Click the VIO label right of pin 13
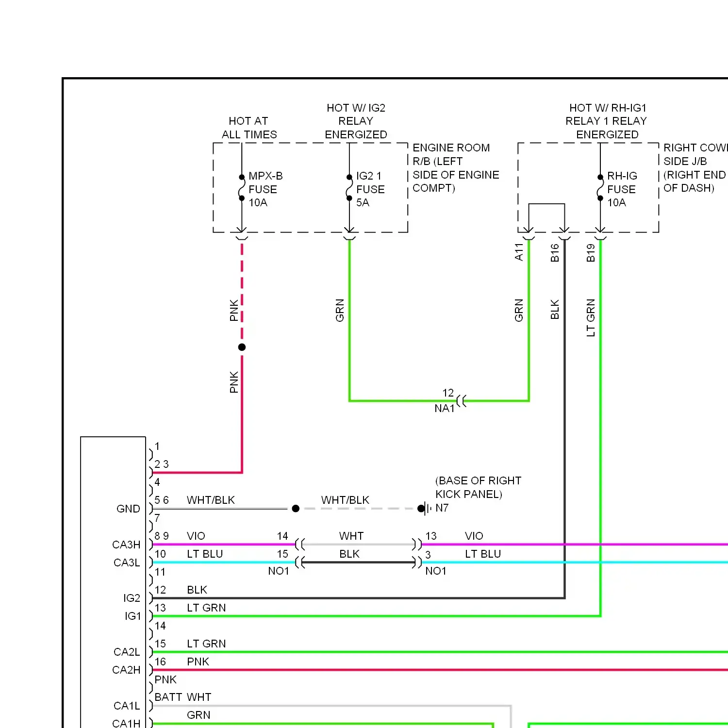The height and width of the screenshot is (728, 728). (x=474, y=536)
